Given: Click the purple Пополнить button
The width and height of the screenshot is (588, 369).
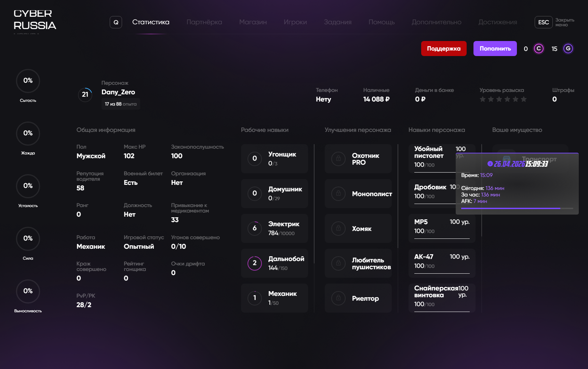Looking at the screenshot, I should 495,49.
